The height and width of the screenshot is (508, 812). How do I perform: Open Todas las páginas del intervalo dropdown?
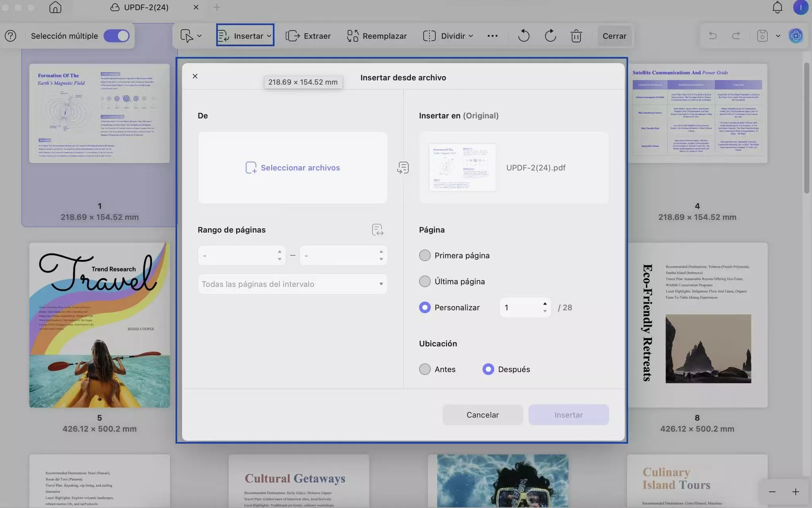[x=292, y=284]
